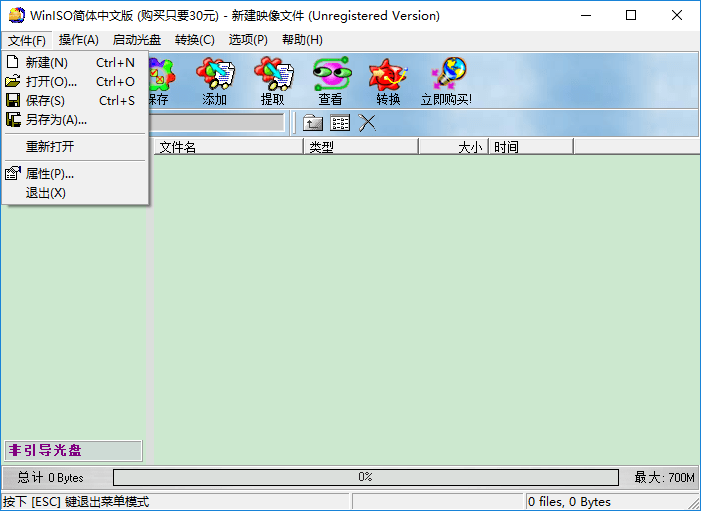Click the delete X icon in small toolbar
The width and height of the screenshot is (701, 511).
pos(367,123)
